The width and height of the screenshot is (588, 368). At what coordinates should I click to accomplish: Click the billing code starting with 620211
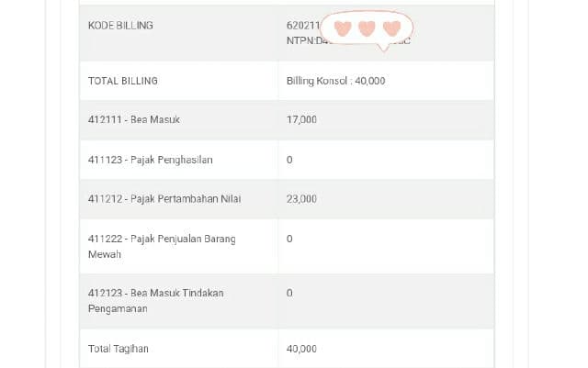click(301, 26)
